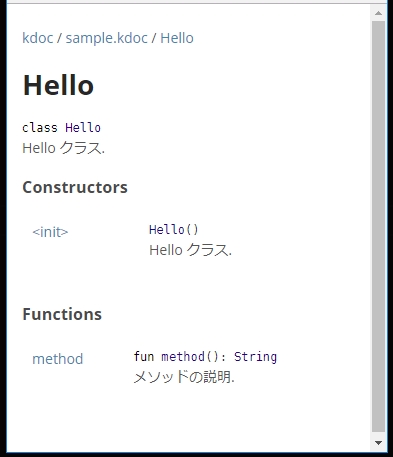393x457 pixels.
Task: Click the String return type
Action: (x=255, y=357)
